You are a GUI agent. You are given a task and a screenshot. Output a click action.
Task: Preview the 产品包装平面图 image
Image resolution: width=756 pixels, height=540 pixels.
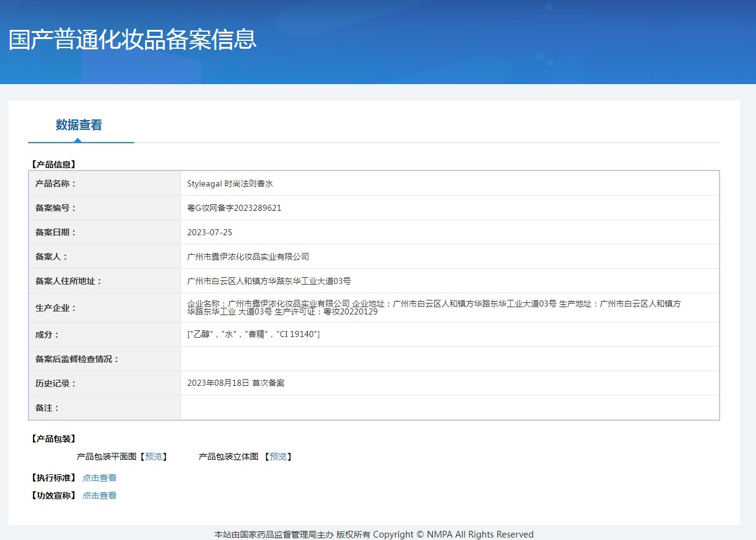[x=154, y=457]
